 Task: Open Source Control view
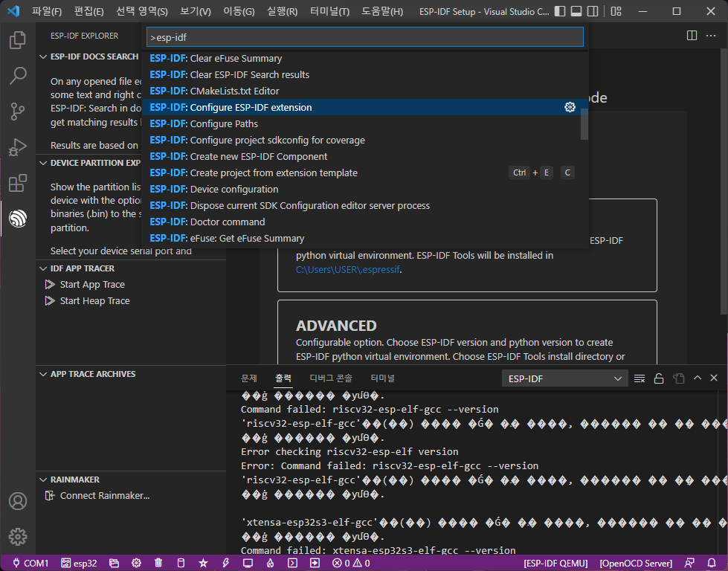click(18, 112)
